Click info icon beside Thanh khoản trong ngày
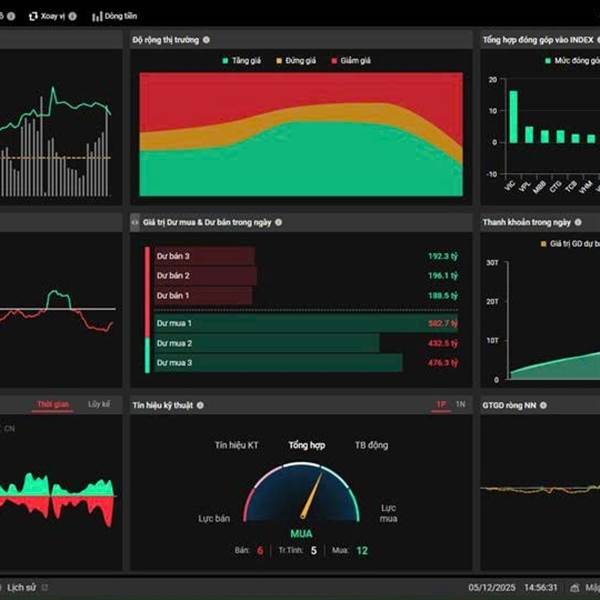The image size is (600, 600). (x=578, y=222)
